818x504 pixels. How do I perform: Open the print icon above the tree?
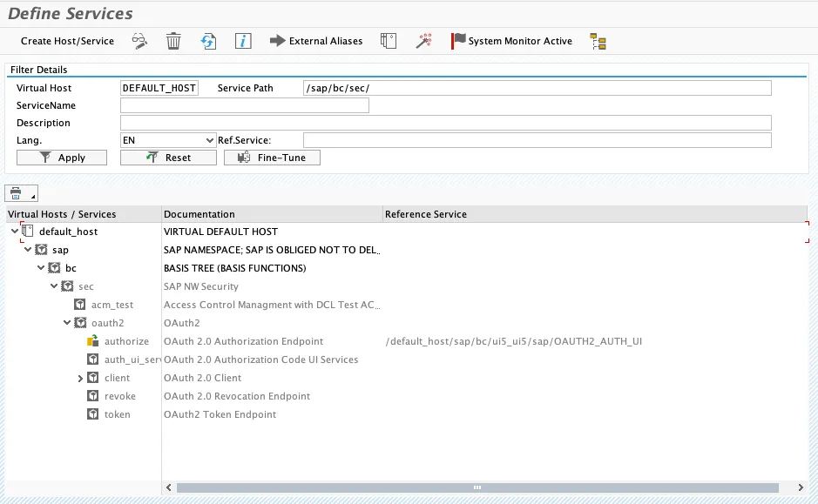(17, 192)
